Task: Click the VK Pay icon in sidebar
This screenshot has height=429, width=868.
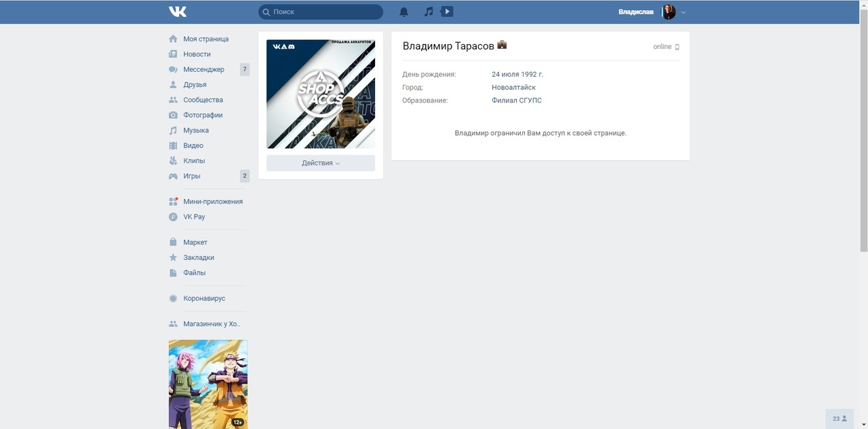Action: 173,217
